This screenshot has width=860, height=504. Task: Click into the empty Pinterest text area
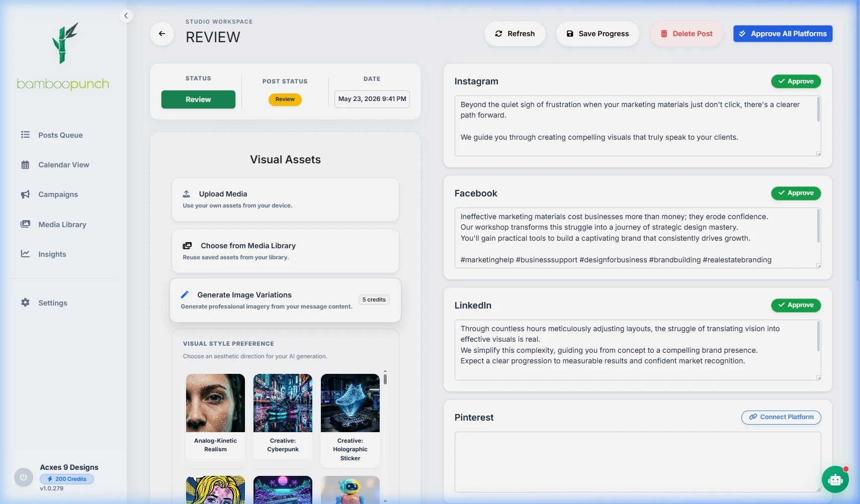pos(638,462)
